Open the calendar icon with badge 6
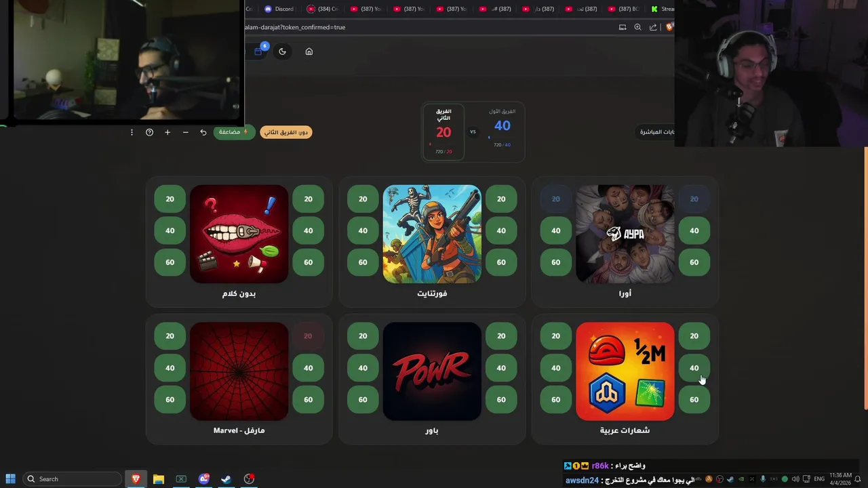 pyautogui.click(x=259, y=51)
